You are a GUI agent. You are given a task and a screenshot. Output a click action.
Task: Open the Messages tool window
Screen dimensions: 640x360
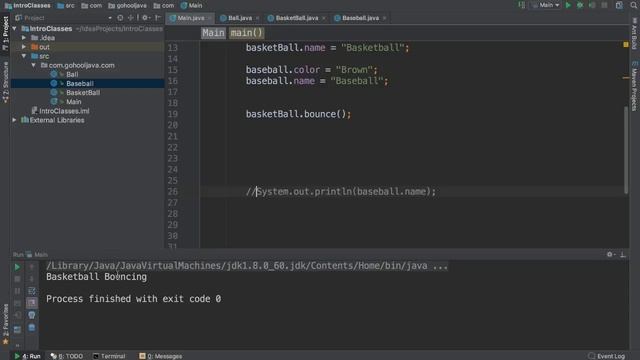pyautogui.click(x=160, y=356)
